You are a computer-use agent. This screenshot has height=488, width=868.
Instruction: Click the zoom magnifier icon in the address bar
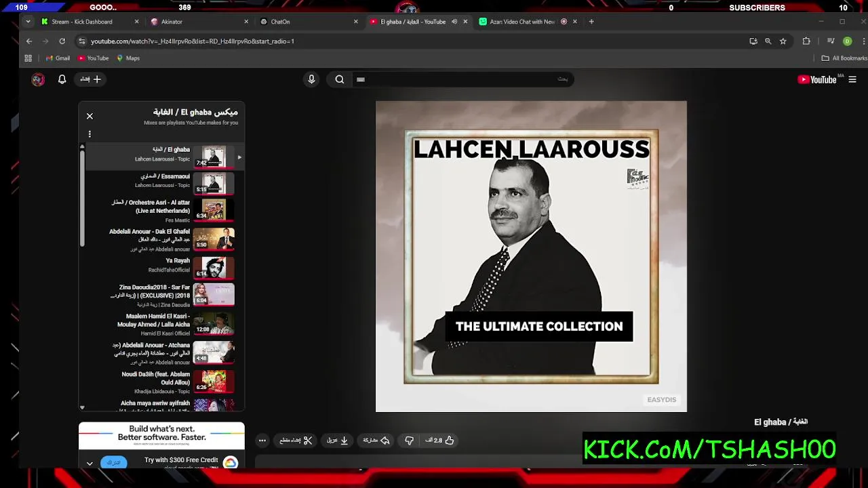(x=768, y=41)
